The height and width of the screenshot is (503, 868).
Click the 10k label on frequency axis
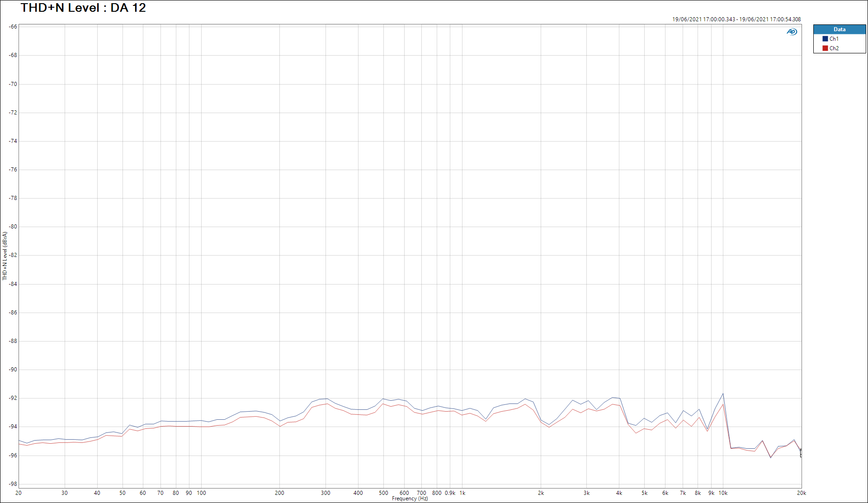(x=723, y=493)
